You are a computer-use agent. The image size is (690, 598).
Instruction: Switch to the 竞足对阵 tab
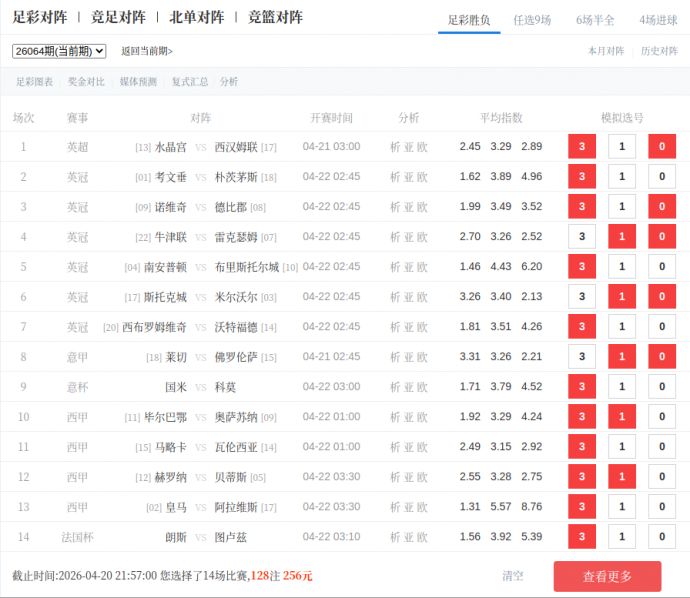pyautogui.click(x=118, y=17)
